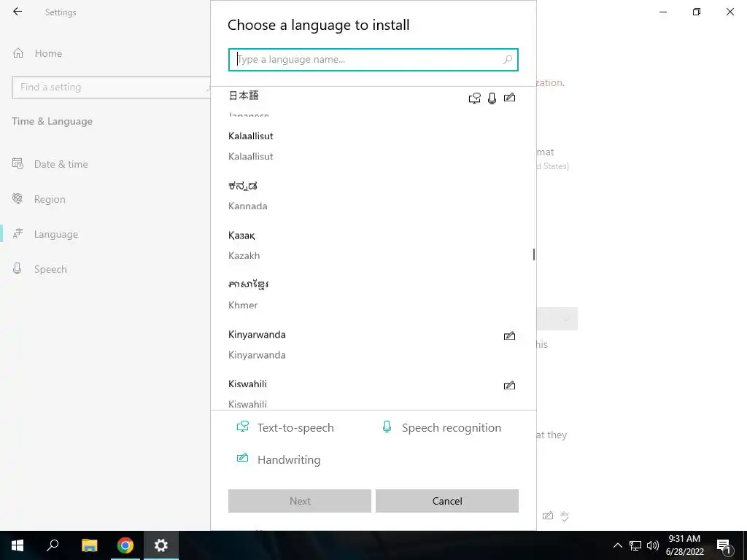Select Kiswahili language
Image resolution: width=747 pixels, height=560 pixels.
pyautogui.click(x=373, y=393)
